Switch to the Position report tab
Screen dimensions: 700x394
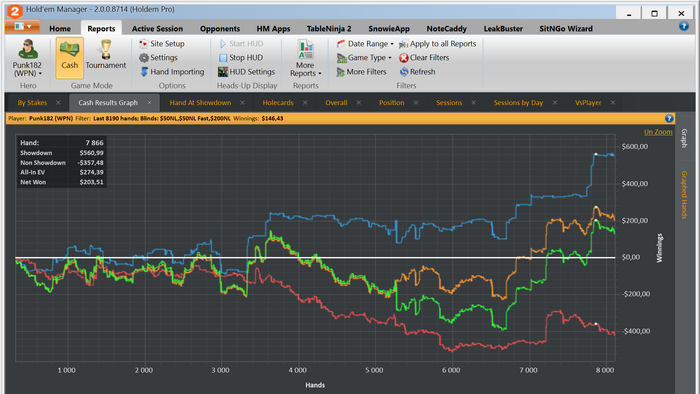click(x=392, y=103)
